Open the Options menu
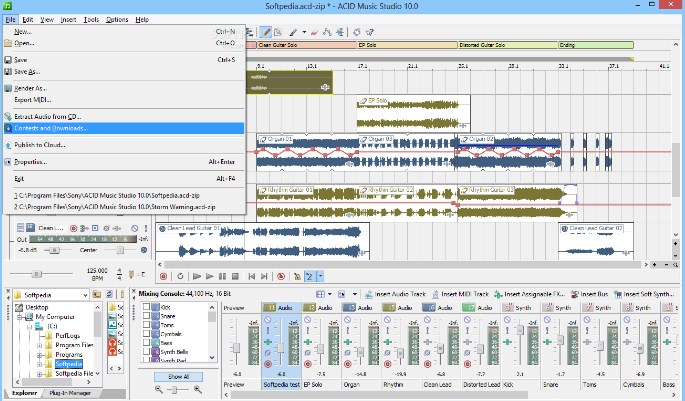Screen dimensions: 685x401 pyautogui.click(x=117, y=20)
